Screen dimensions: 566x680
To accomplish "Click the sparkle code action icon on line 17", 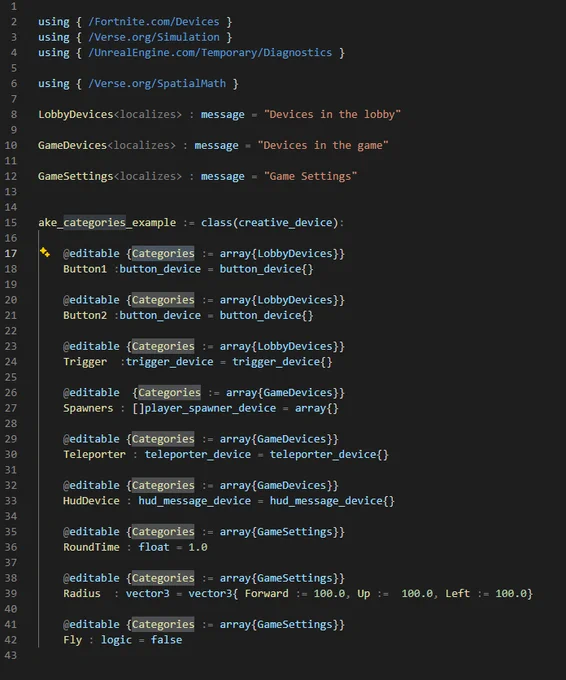I will [x=45, y=252].
